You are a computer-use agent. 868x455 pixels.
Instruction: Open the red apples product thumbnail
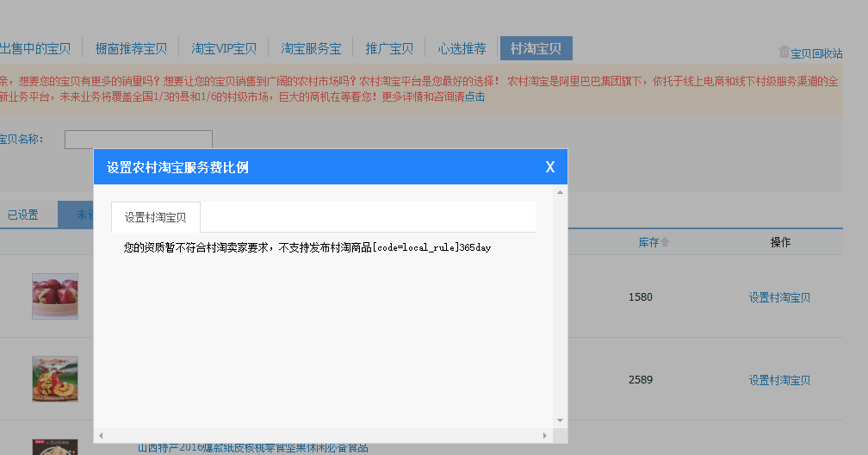55,296
